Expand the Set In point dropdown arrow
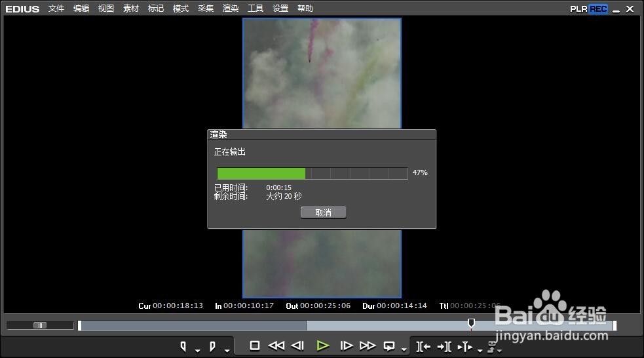This screenshot has width=644, height=358. pyautogui.click(x=197, y=351)
